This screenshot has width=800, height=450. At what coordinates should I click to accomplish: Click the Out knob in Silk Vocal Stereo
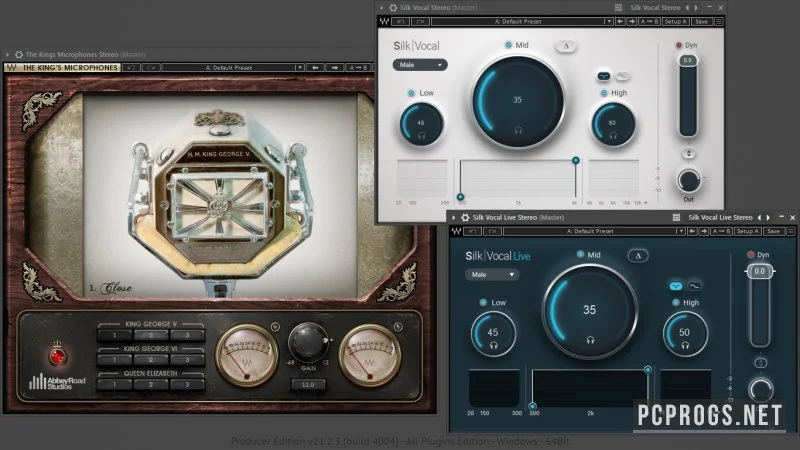click(689, 181)
